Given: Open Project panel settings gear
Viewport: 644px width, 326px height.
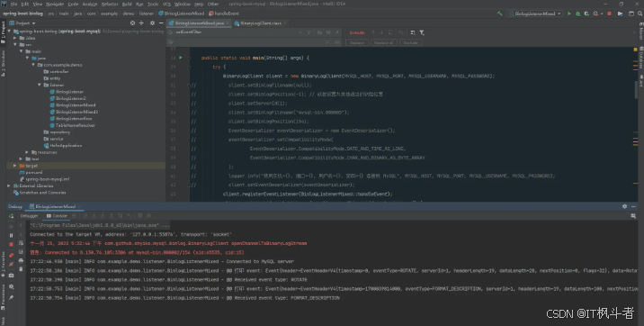Looking at the screenshot, I should tap(152, 23).
